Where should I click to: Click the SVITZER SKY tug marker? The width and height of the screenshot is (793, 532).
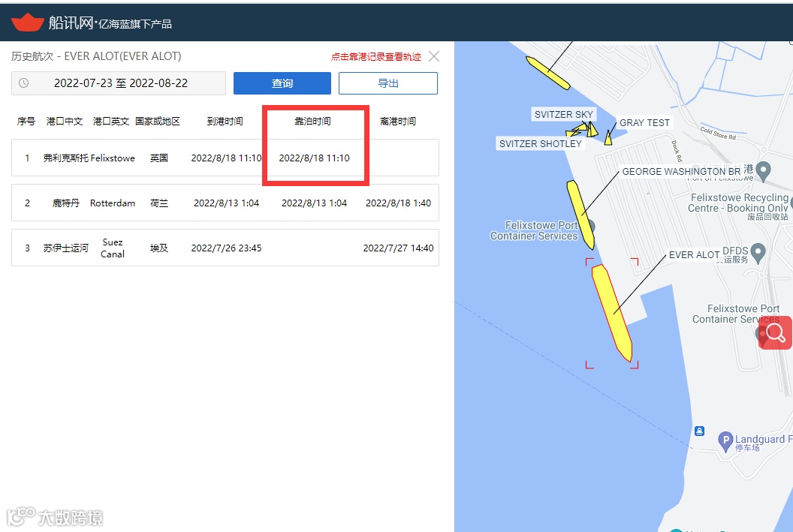pyautogui.click(x=592, y=129)
